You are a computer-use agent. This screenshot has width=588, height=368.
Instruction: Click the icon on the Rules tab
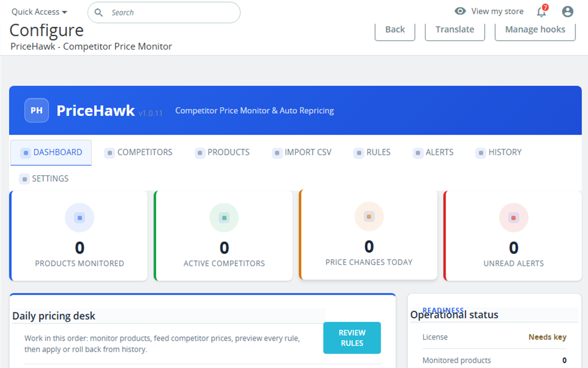[x=359, y=153]
